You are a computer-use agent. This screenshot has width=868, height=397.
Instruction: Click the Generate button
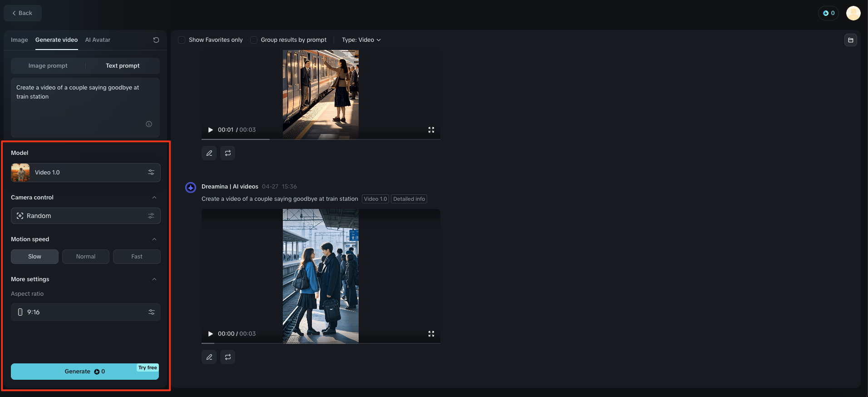tap(85, 372)
